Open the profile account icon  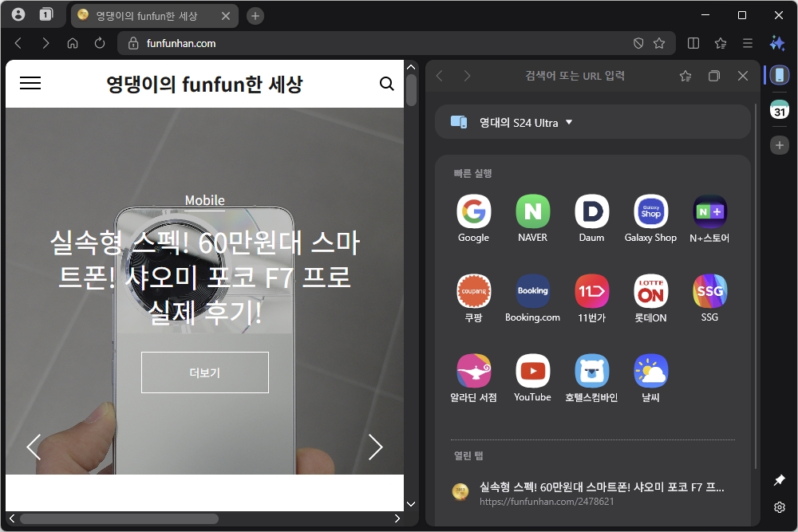click(x=18, y=14)
